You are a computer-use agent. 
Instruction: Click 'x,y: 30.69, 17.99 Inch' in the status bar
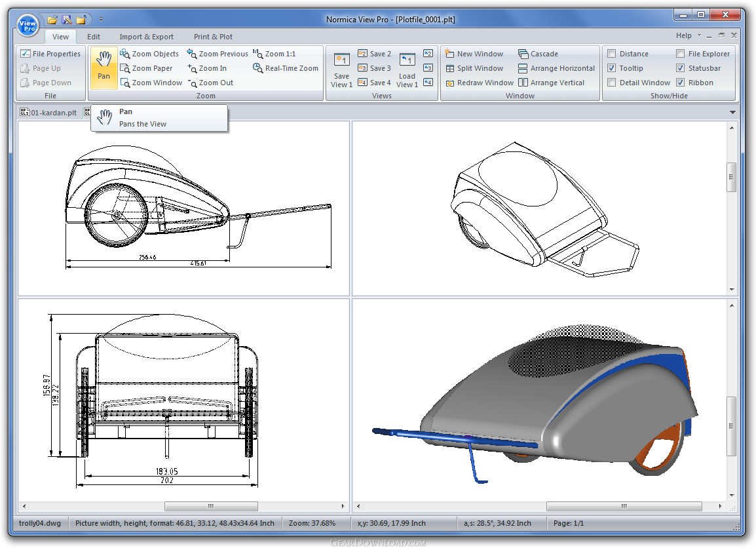[391, 523]
